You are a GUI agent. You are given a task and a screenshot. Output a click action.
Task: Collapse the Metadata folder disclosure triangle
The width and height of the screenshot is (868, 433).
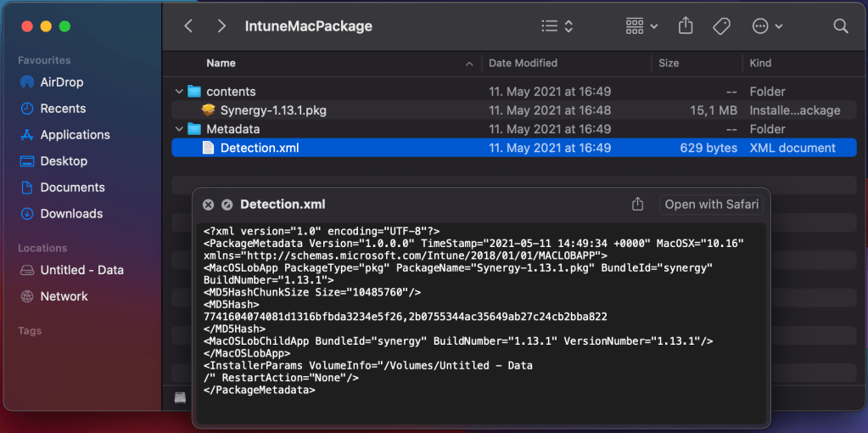pos(179,129)
